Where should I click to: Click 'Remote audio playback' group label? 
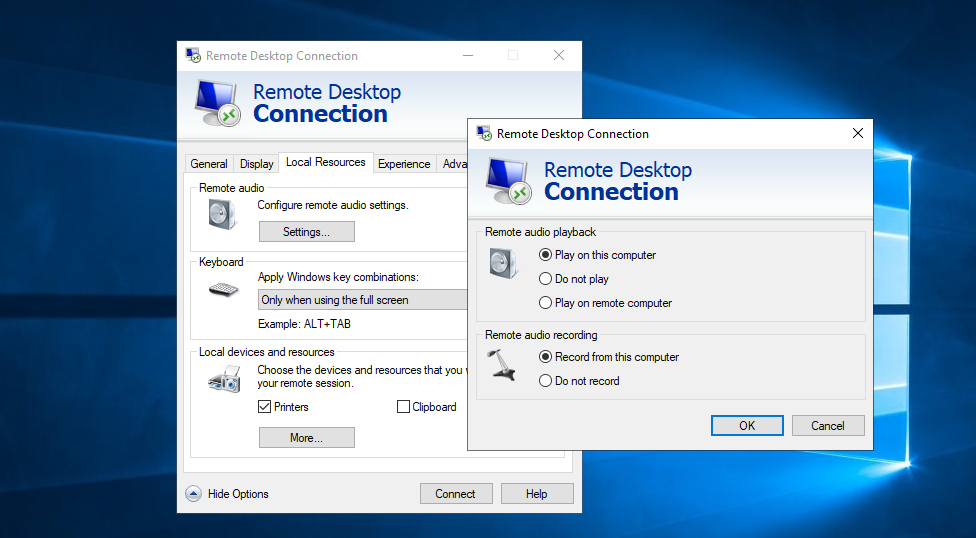coord(540,232)
